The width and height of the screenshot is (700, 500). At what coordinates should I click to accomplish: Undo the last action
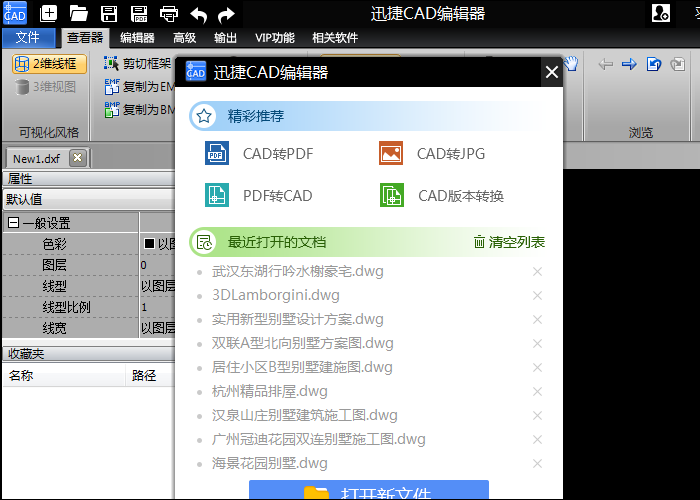(x=199, y=15)
